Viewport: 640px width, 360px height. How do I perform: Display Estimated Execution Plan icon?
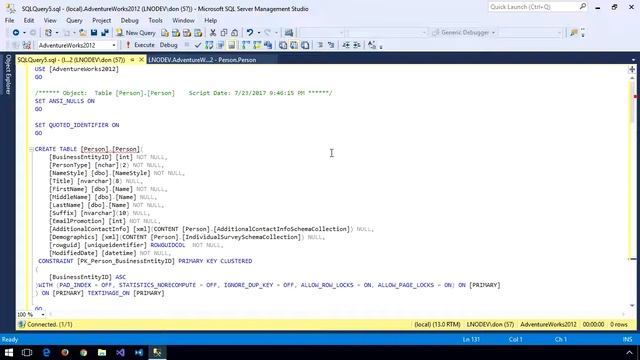[209, 45]
